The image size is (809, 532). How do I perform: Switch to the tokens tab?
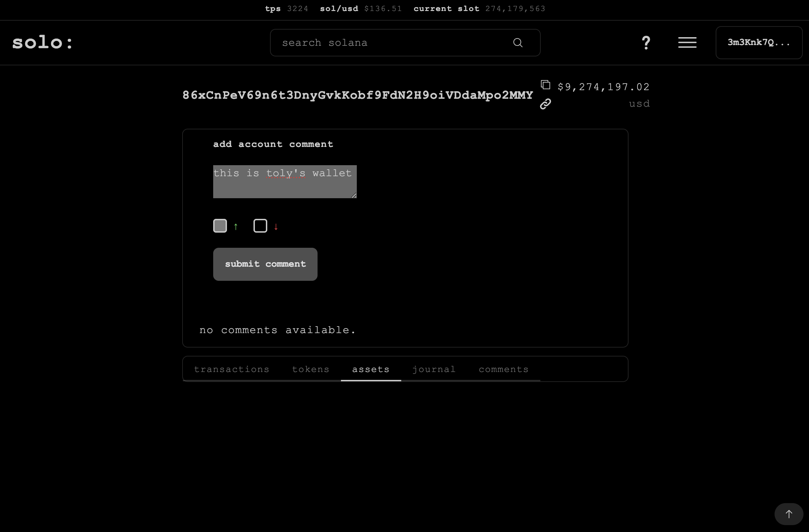[x=311, y=369]
